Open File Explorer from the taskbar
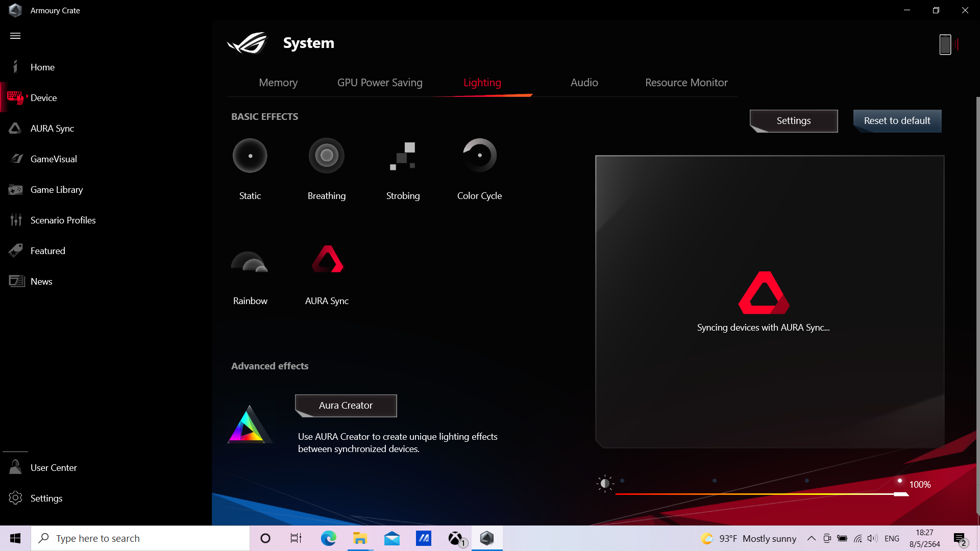The width and height of the screenshot is (980, 551). (x=360, y=538)
